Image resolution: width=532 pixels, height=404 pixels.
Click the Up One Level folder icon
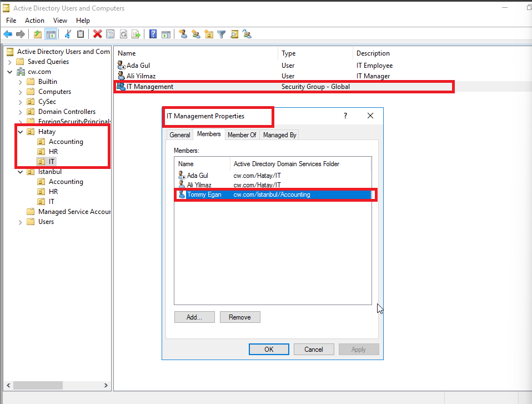[37, 34]
